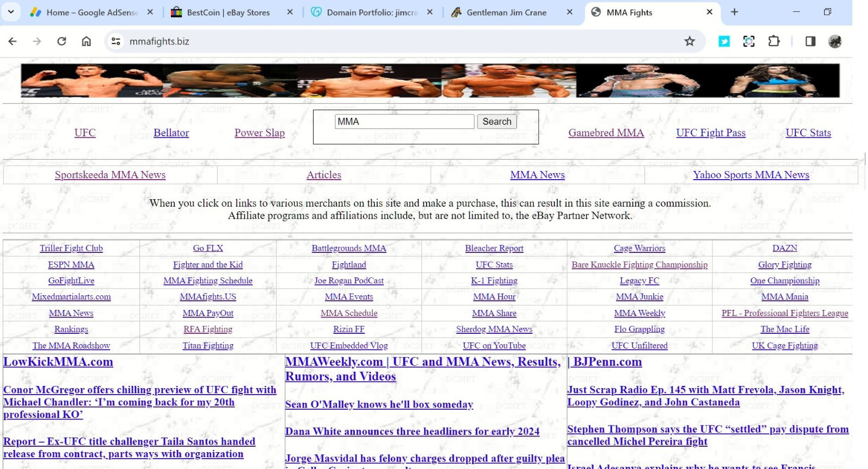
Task: Open the ESPN MMA link
Action: tap(71, 265)
